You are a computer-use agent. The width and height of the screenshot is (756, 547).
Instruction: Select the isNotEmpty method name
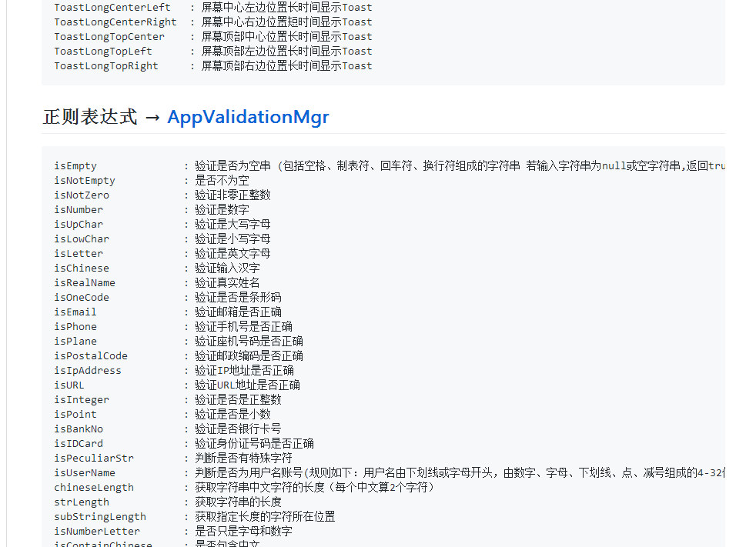point(85,181)
